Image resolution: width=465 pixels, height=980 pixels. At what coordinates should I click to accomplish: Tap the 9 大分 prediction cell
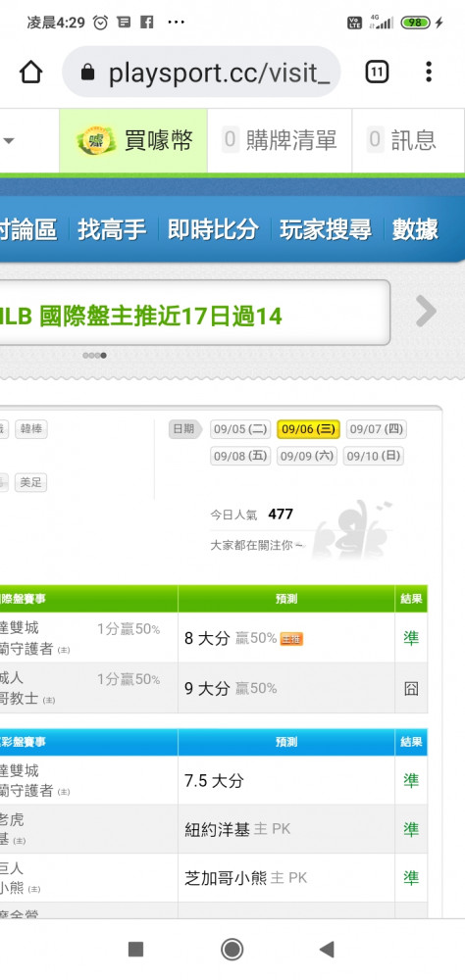click(x=286, y=688)
